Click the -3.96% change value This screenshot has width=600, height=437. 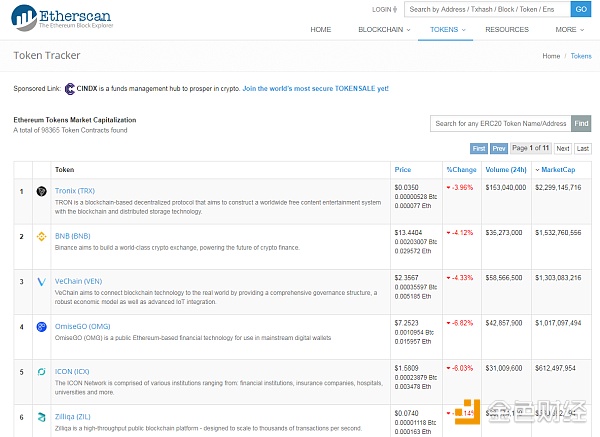click(460, 188)
